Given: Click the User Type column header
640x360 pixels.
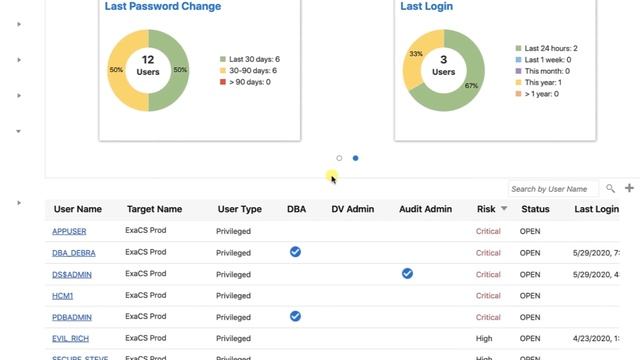Looking at the screenshot, I should [x=240, y=209].
